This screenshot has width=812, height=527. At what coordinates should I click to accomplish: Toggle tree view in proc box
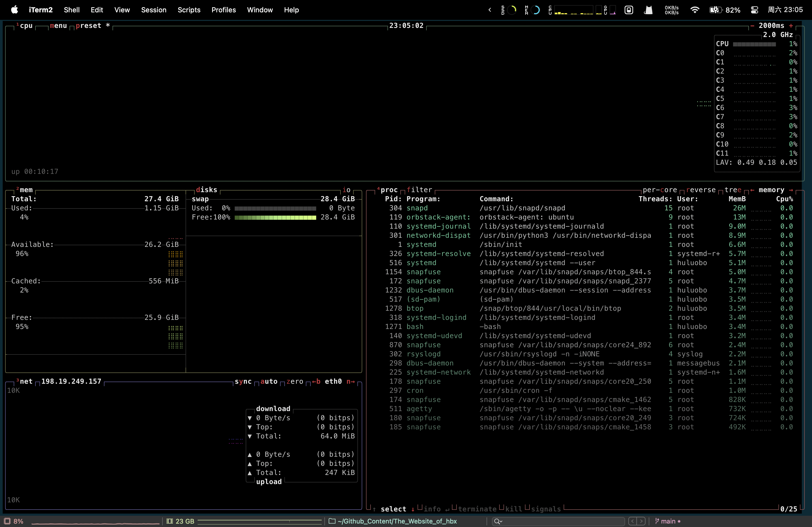[x=733, y=190]
